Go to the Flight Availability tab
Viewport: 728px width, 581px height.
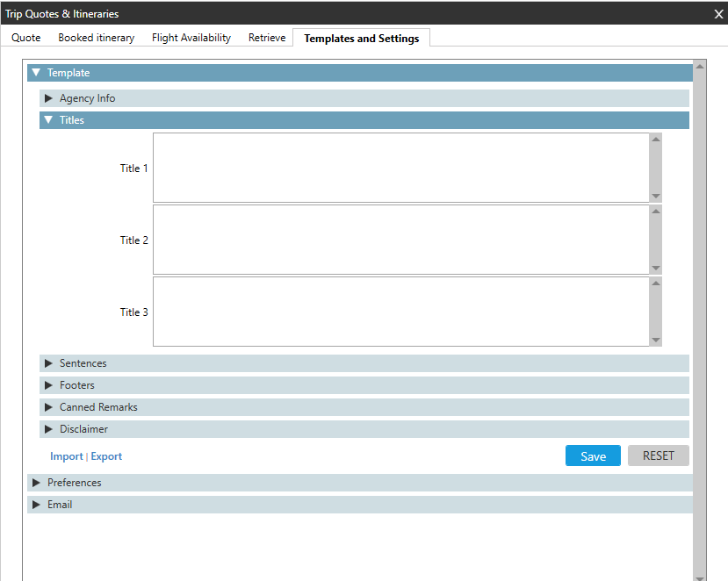pyautogui.click(x=191, y=38)
